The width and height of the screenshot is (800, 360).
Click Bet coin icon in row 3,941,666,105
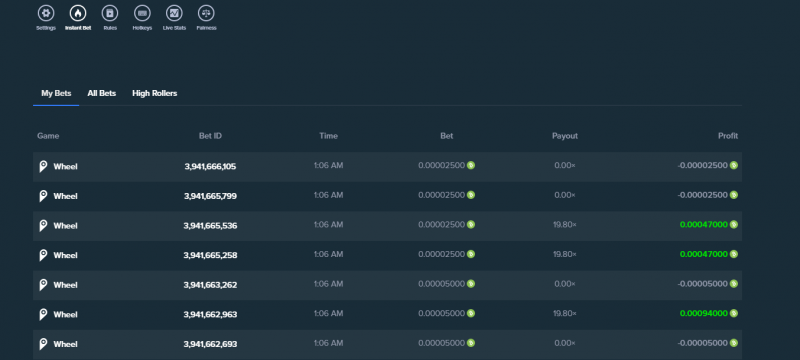coord(471,165)
